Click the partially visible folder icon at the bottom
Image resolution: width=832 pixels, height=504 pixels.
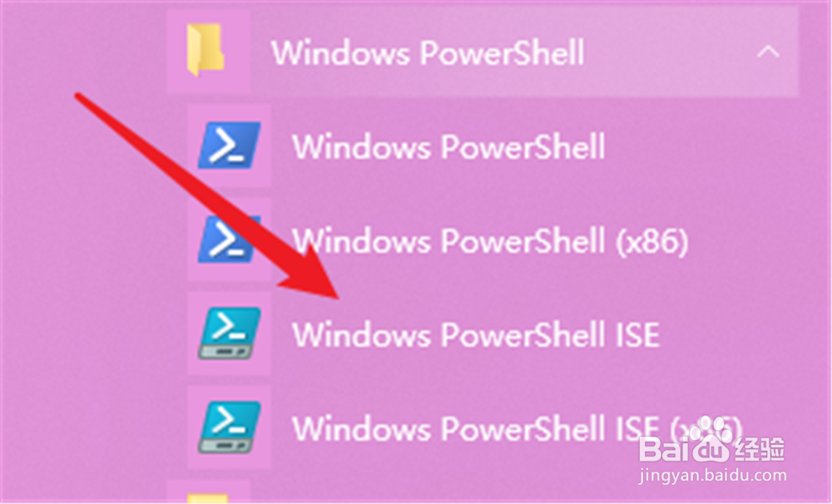tap(208, 498)
